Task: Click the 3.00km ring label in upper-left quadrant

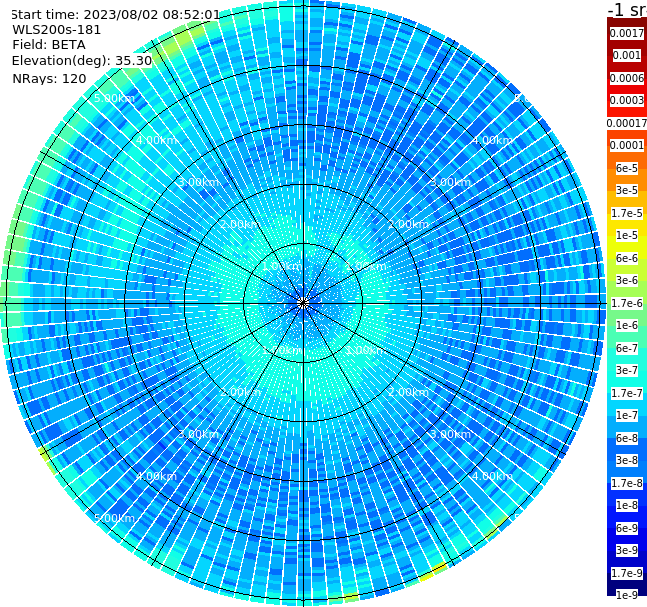Action: pyautogui.click(x=198, y=182)
